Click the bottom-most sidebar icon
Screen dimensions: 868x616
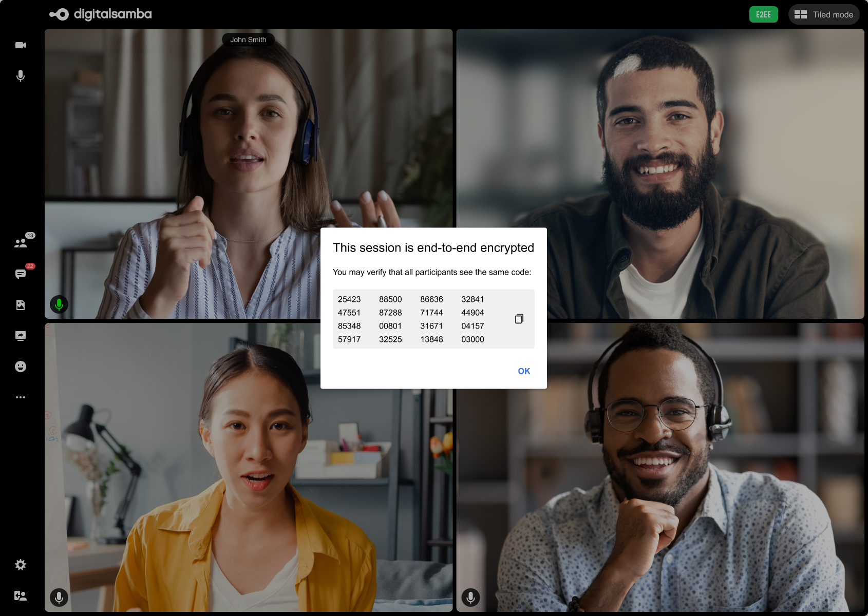coord(21,595)
